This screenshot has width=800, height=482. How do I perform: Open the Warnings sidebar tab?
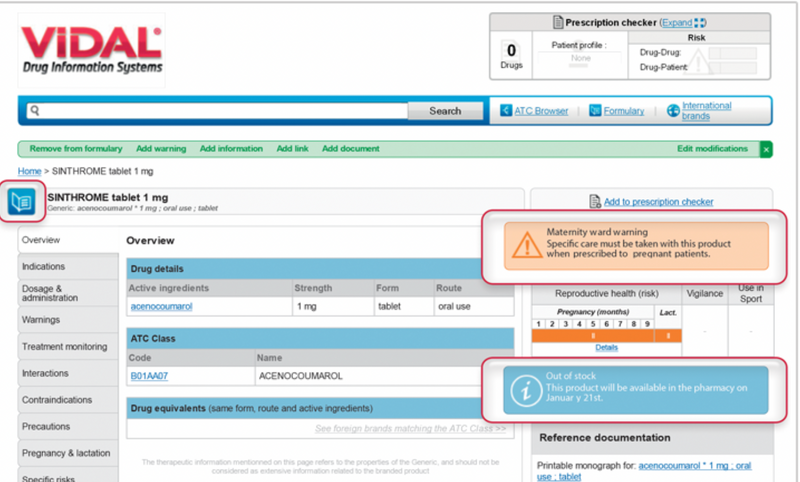coord(68,320)
